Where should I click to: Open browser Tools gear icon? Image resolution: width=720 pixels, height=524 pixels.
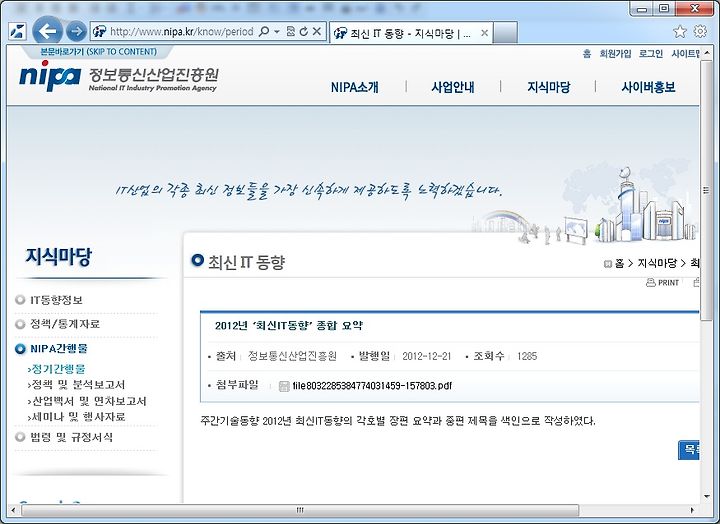tap(700, 31)
